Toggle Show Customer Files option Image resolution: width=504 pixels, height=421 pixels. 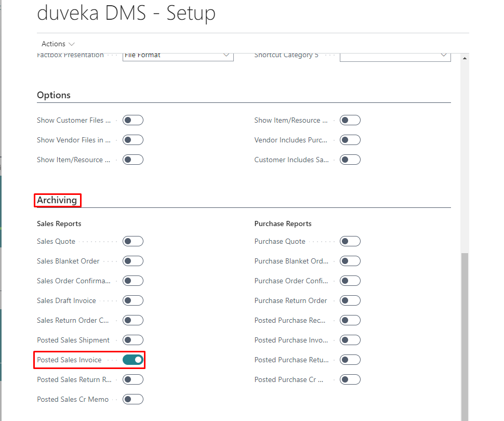(133, 121)
